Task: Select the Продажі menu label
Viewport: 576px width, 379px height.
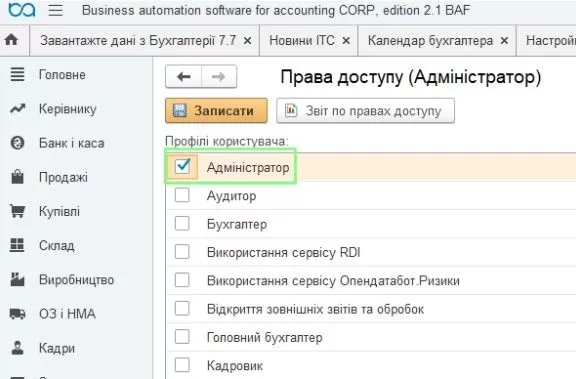Action: coord(63,177)
